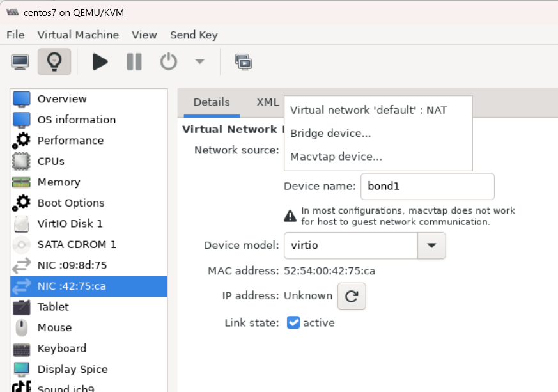Open the Send Key menu
558x392 pixels.
[194, 35]
